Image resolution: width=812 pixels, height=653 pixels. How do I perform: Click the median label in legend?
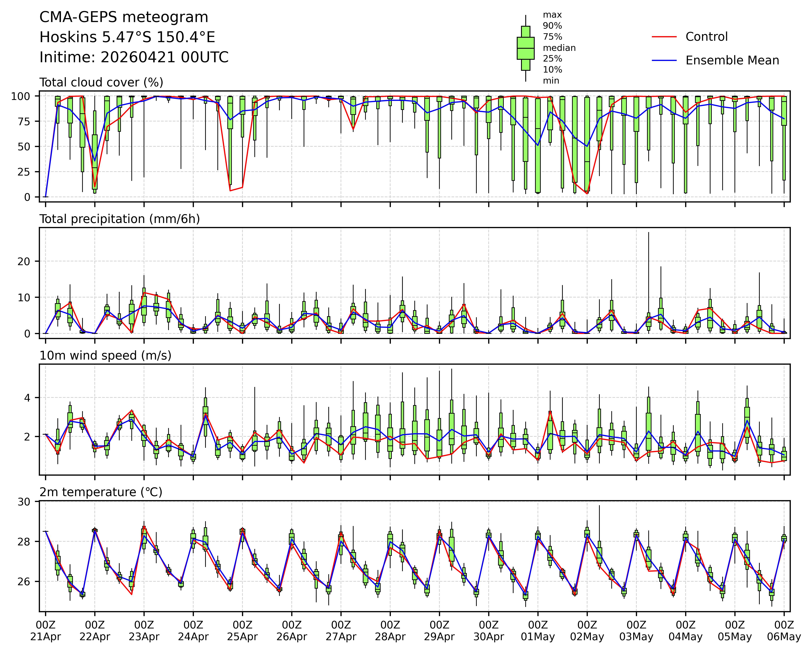559,48
